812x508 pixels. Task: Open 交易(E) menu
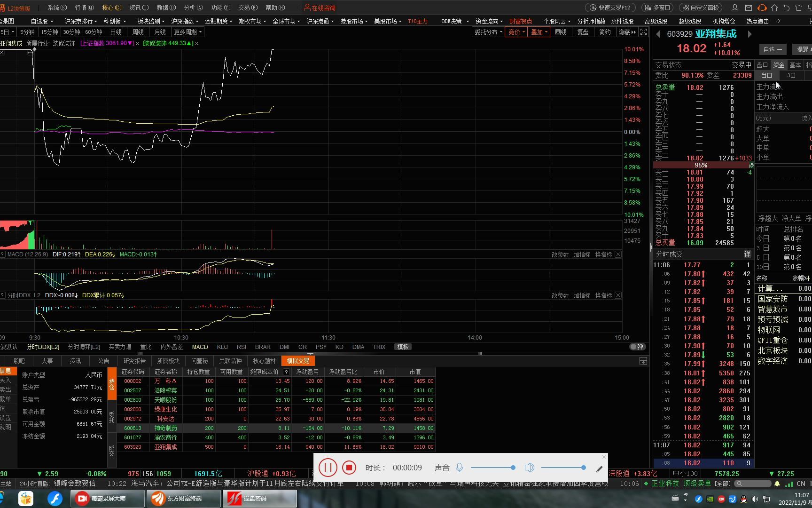tap(248, 8)
